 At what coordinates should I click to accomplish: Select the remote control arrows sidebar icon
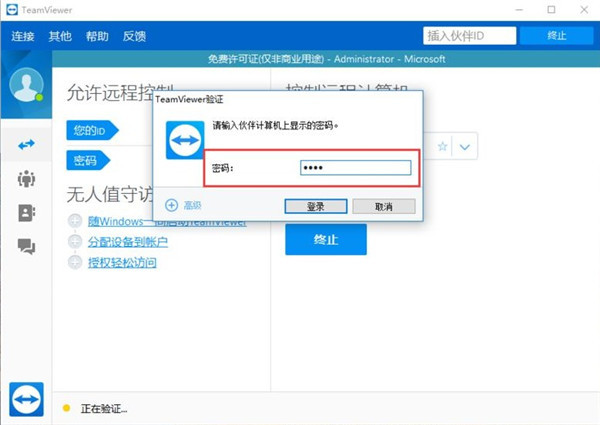coord(26,145)
